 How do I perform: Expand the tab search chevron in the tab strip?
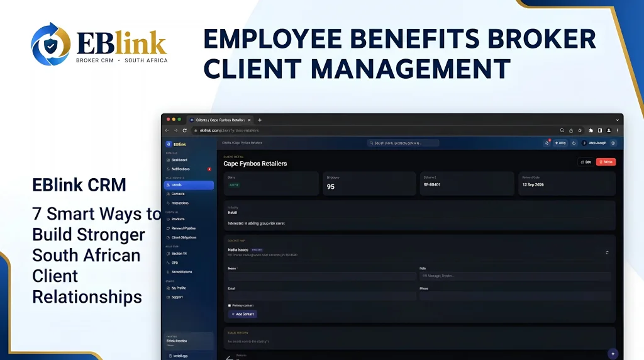tap(618, 120)
